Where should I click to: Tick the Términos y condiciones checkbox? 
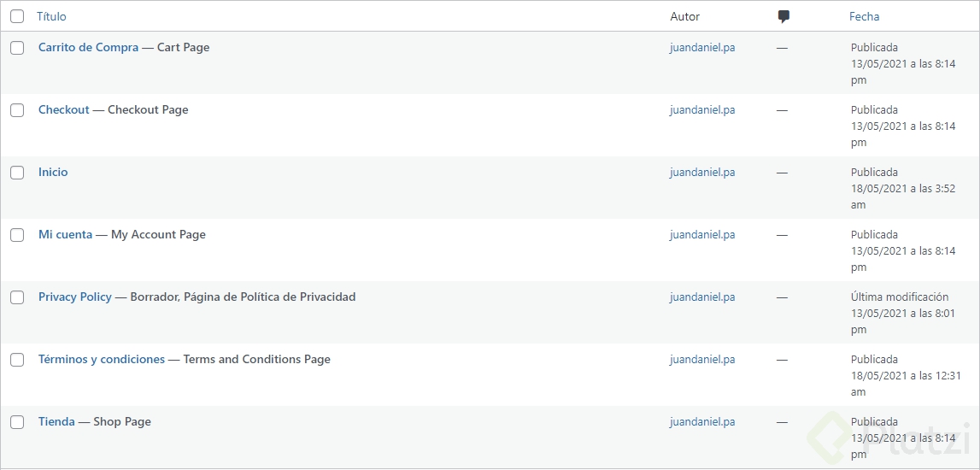(x=17, y=360)
